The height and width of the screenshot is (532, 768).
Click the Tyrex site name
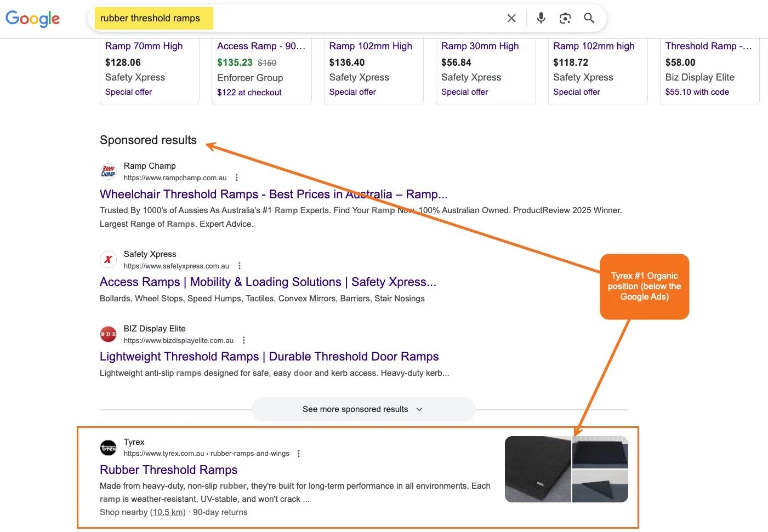coord(134,442)
